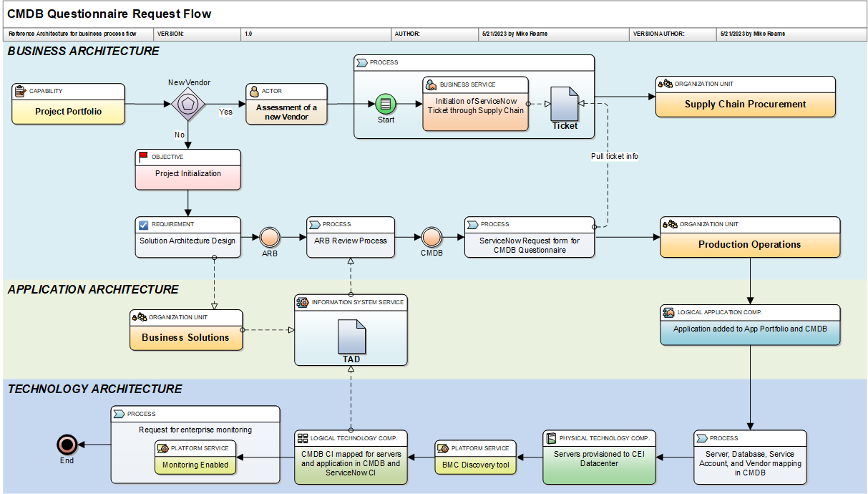Select the ServiceNow Request form process icon
The width and height of the screenshot is (868, 494).
coord(473,224)
